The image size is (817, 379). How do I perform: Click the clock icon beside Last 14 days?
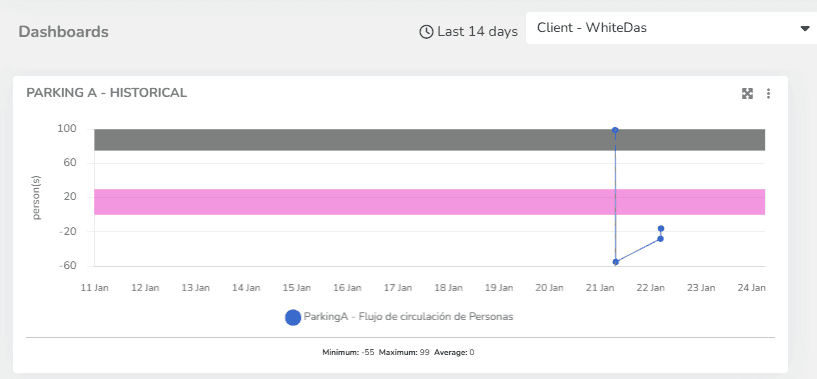click(426, 32)
